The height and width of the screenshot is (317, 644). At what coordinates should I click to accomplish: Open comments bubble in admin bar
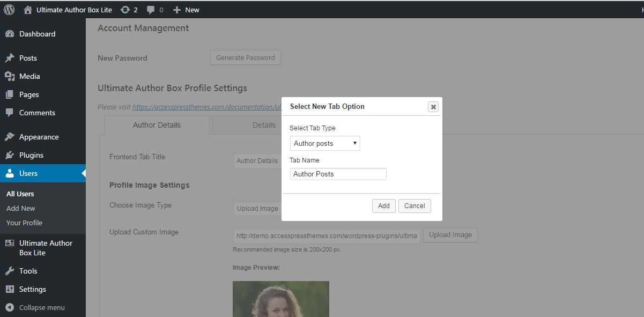151,10
